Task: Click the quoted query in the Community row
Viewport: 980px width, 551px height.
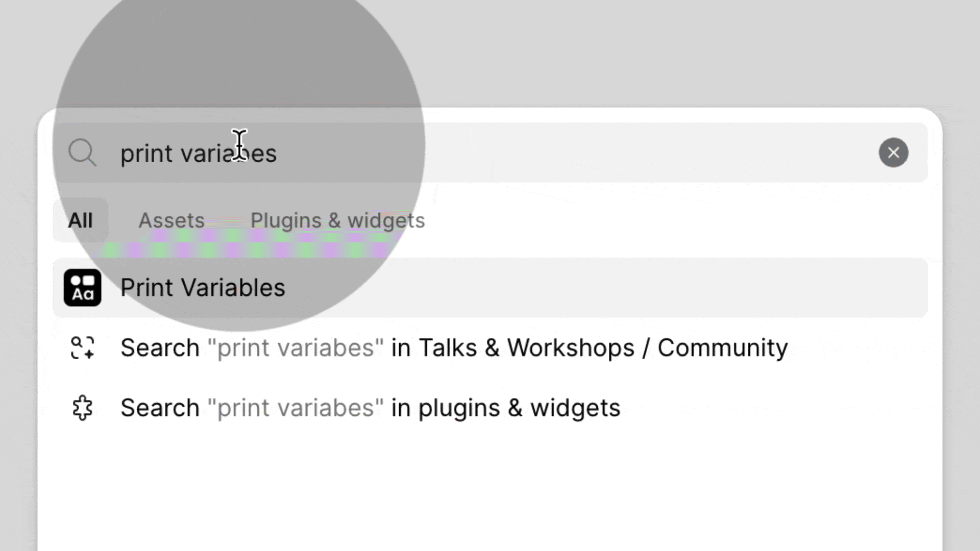Action: point(296,348)
